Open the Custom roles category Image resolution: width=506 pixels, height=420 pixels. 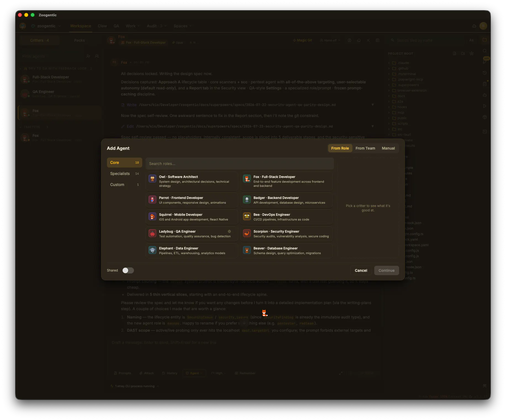tap(124, 185)
